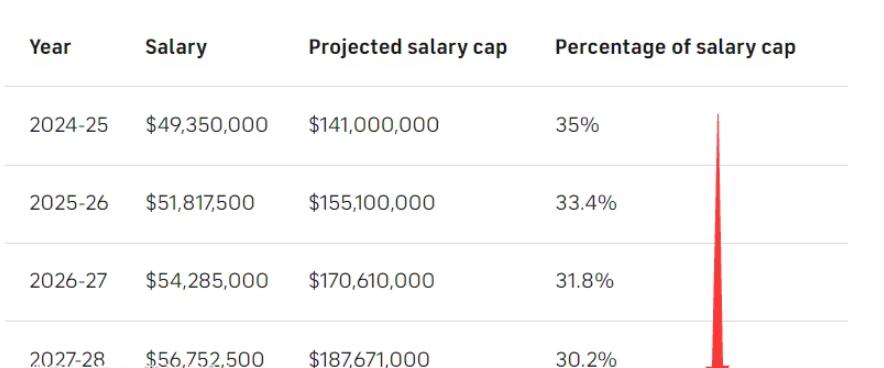Click the $54,285,000 salary value
The image size is (884, 368).
click(x=206, y=281)
